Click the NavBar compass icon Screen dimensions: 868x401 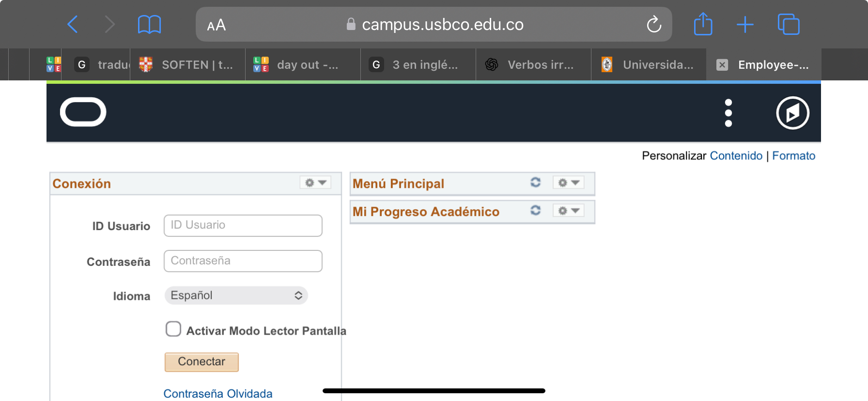coord(792,113)
